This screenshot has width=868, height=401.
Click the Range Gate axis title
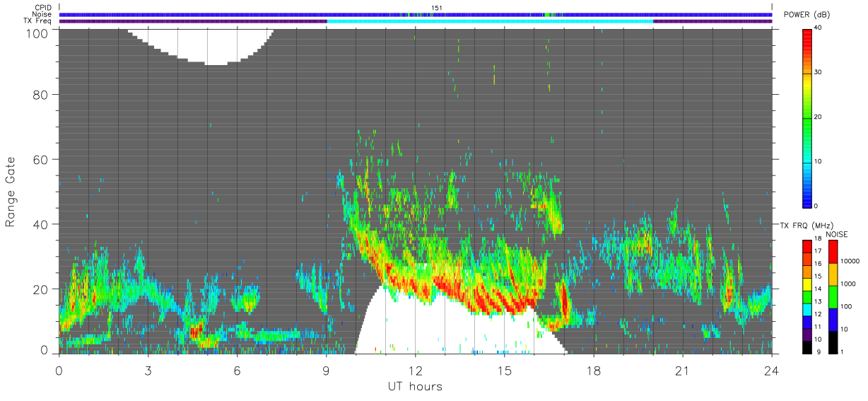pos(11,192)
